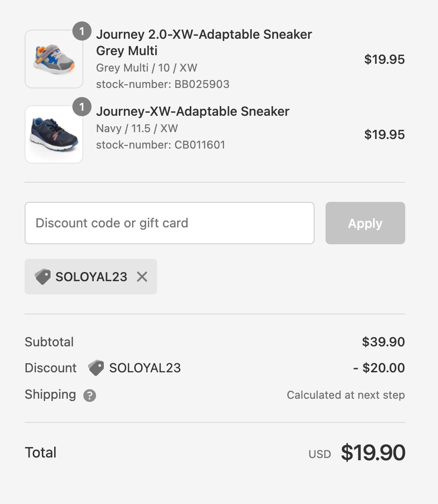Focus the discount code or gift card field
This screenshot has width=438, height=504.
pos(169,223)
